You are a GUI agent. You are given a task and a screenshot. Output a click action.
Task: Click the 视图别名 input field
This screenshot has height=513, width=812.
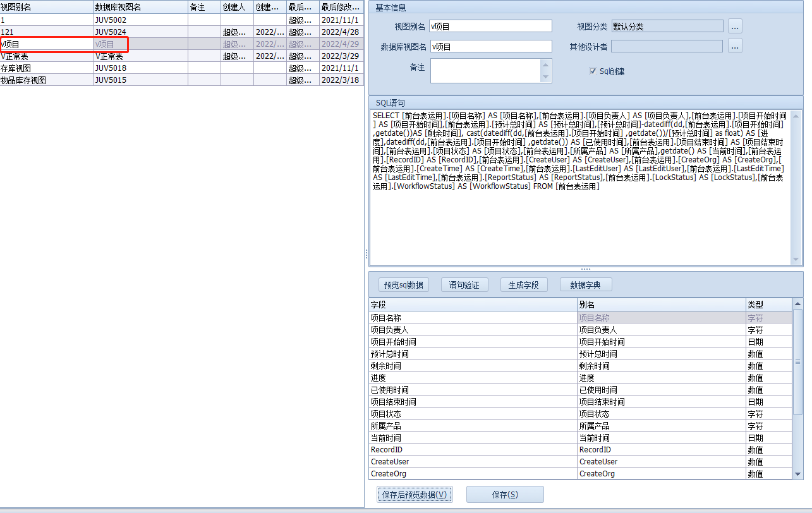click(x=490, y=26)
